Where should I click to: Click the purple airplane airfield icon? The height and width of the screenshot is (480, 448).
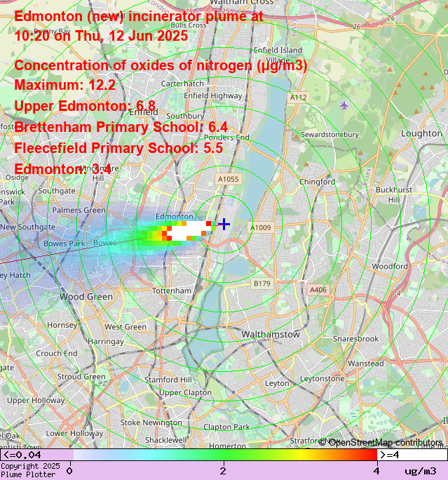(344, 105)
